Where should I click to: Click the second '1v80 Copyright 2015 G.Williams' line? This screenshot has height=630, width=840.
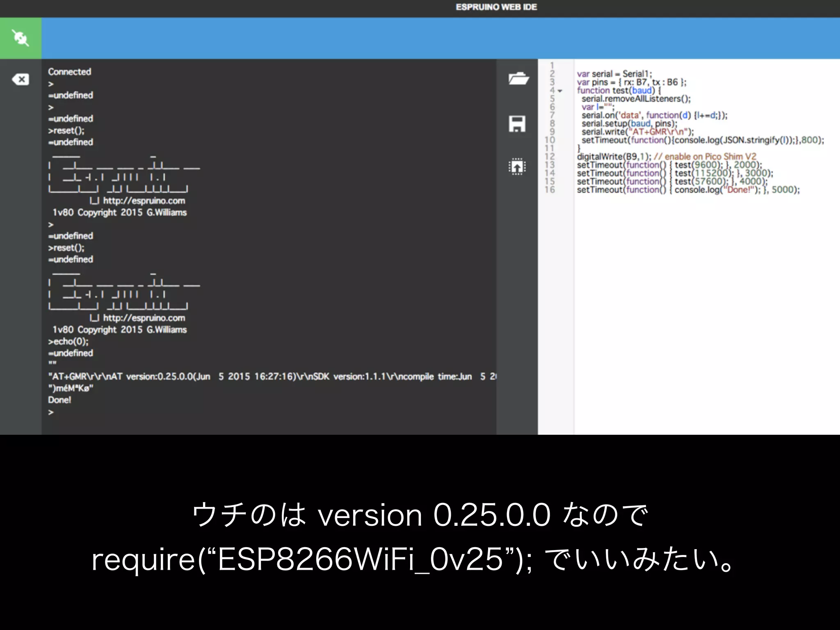119,330
